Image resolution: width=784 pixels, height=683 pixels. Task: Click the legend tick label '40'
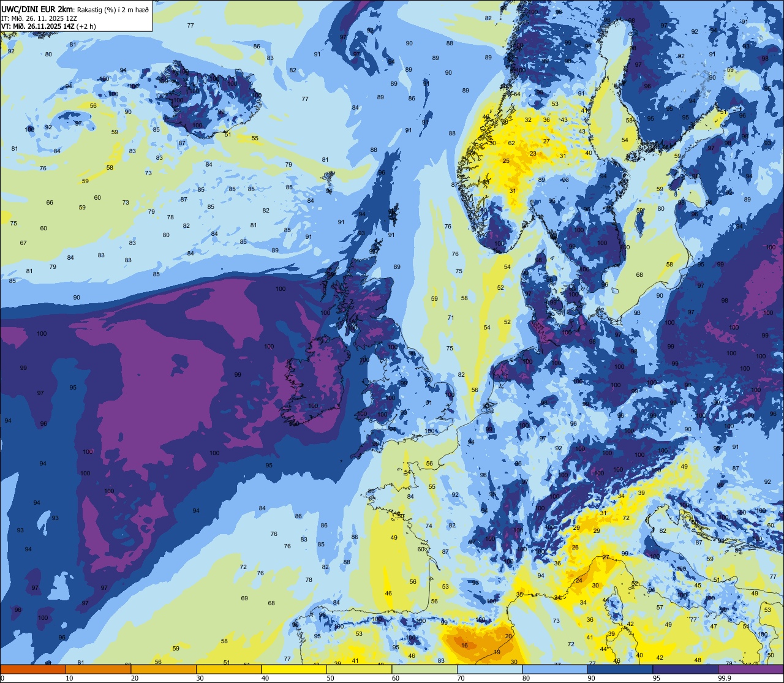click(265, 678)
